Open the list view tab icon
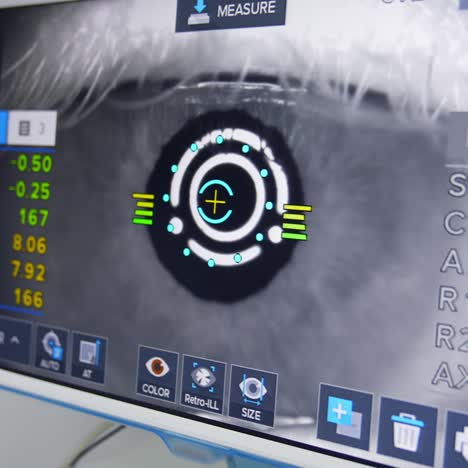This screenshot has height=468, width=468. click(x=24, y=128)
